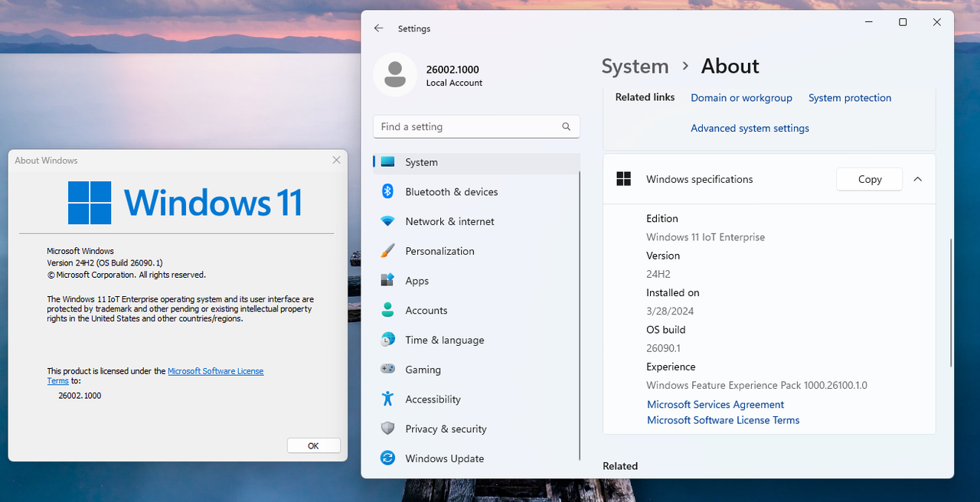Click the OS build value 26090.1
Screen dimensions: 980x502
(x=663, y=348)
